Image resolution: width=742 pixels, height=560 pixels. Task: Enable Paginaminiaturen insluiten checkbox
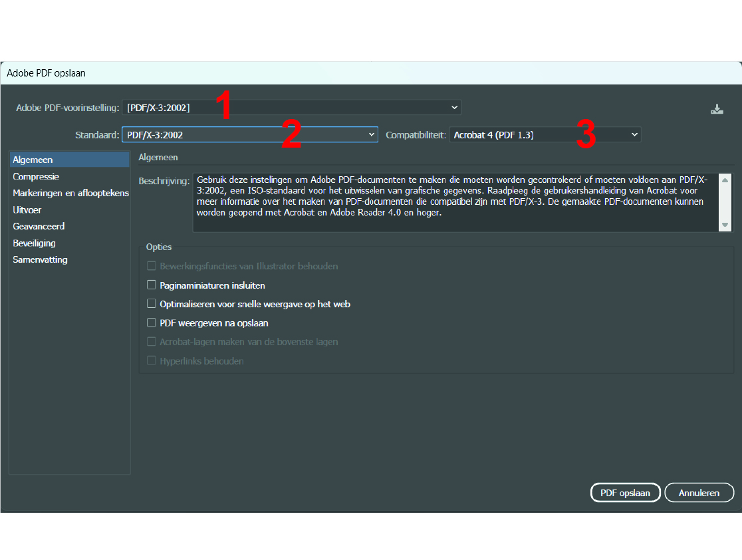click(x=151, y=285)
